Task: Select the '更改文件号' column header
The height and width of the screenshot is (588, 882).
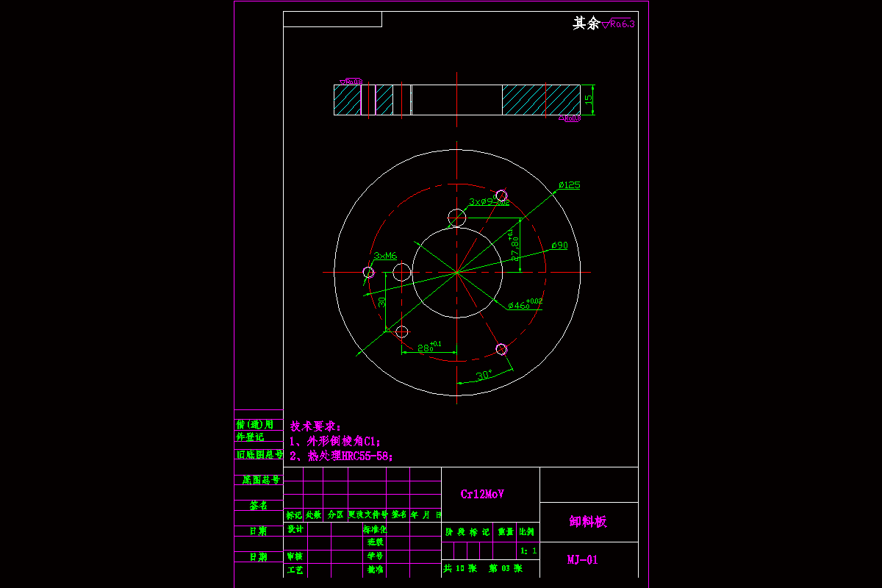Action: coord(368,515)
